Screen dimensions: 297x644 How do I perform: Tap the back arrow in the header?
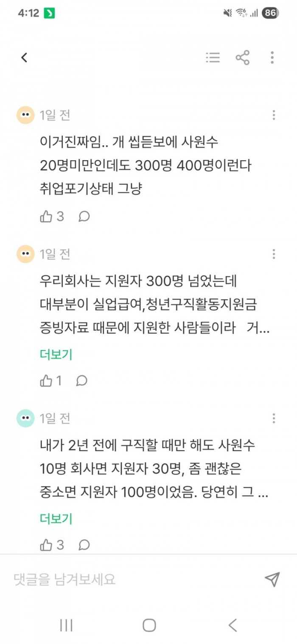24,58
